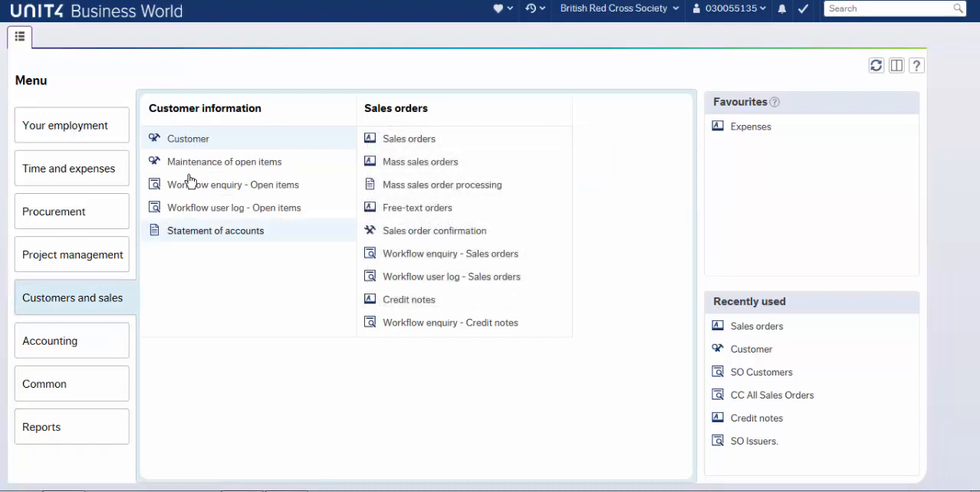Open the Procurement menu
The height and width of the screenshot is (492, 980).
[72, 212]
